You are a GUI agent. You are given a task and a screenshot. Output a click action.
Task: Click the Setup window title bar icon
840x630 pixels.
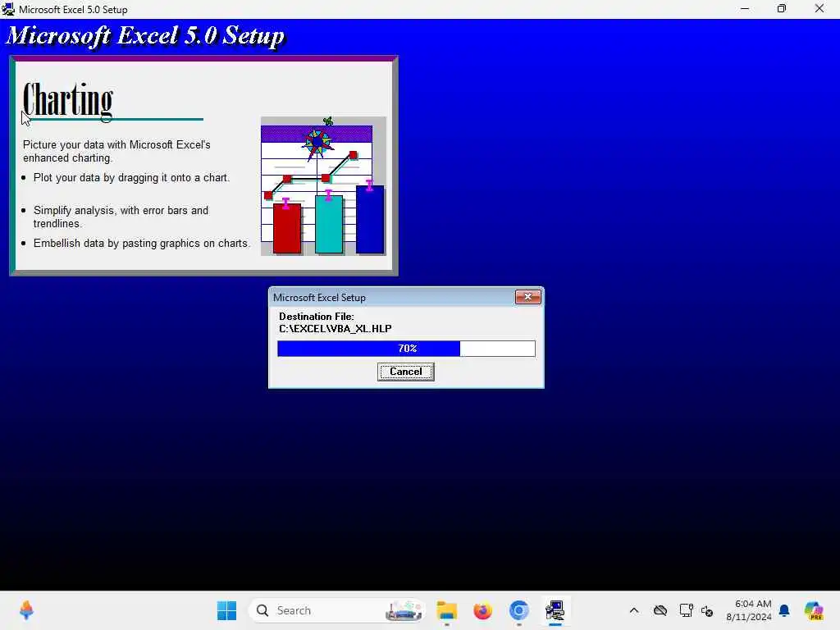point(8,9)
